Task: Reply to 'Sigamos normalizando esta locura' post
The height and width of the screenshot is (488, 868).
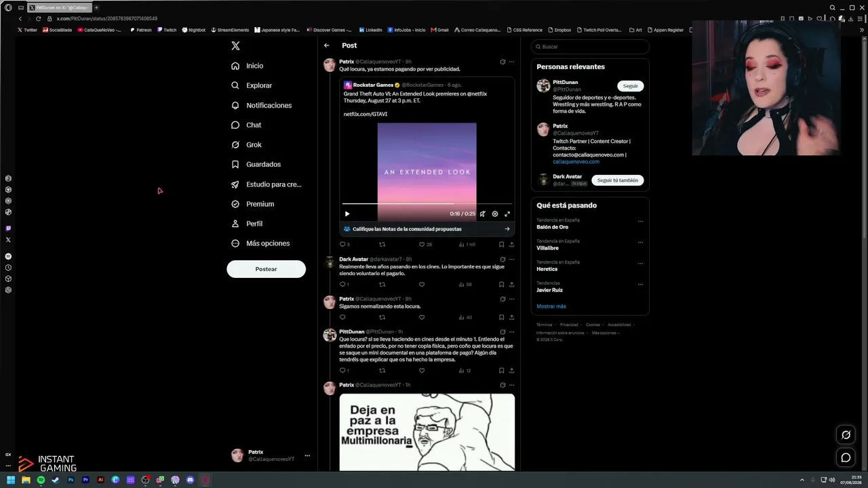Action: (x=342, y=317)
